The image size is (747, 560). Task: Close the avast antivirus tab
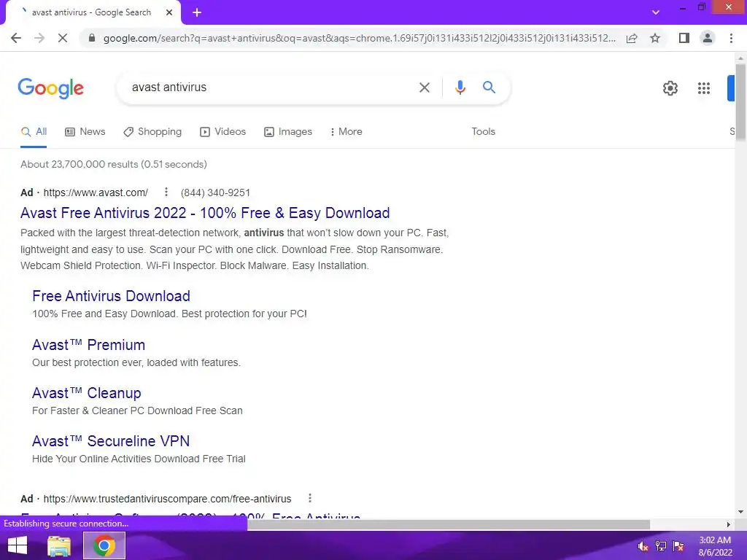coord(169,12)
